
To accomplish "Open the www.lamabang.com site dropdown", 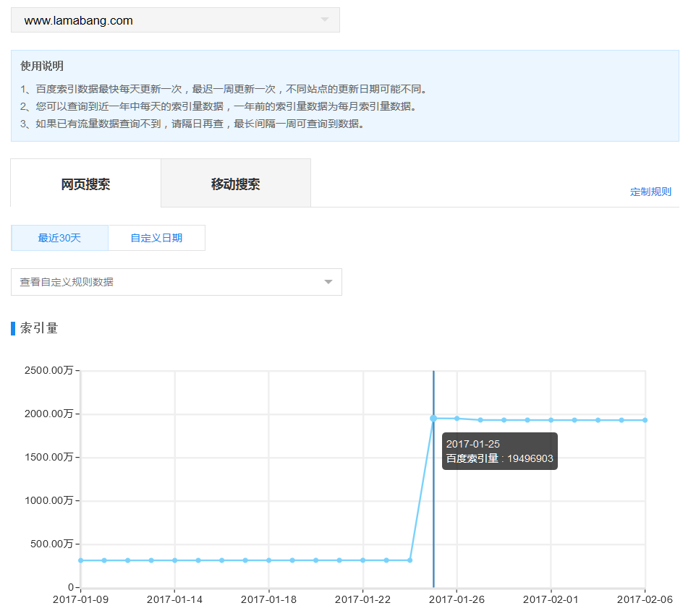I will pos(174,20).
